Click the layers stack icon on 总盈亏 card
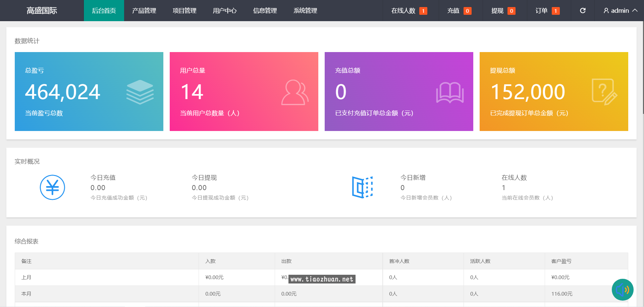 click(x=140, y=92)
